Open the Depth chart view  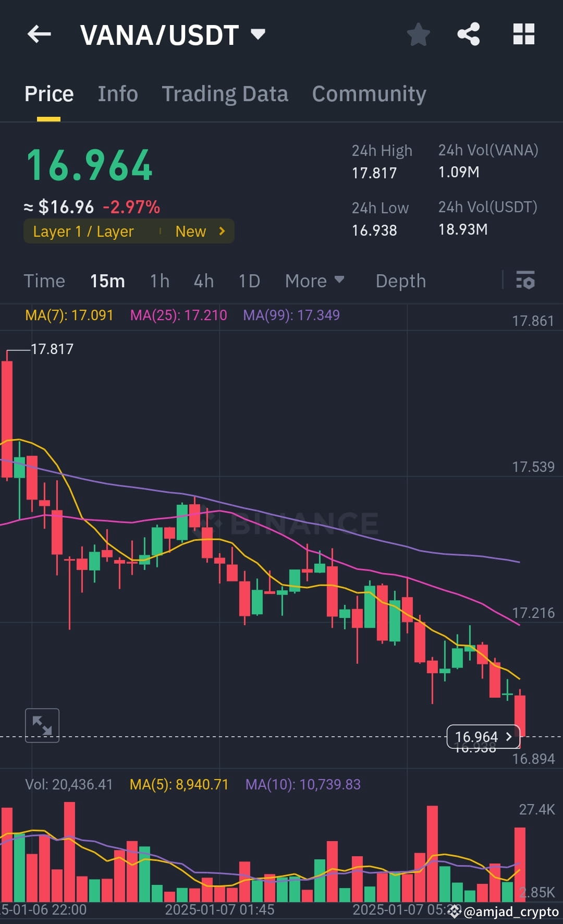tap(400, 281)
